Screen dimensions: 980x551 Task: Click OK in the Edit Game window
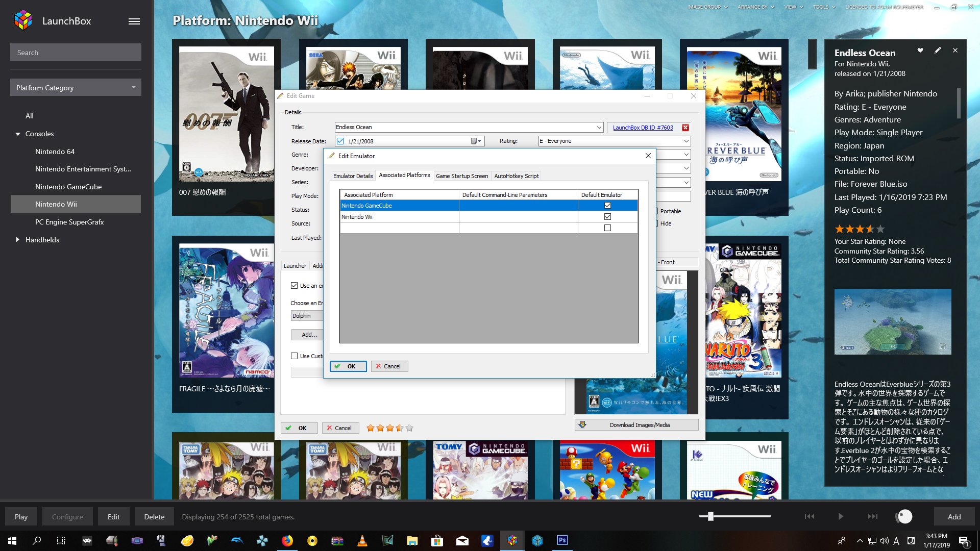(299, 428)
